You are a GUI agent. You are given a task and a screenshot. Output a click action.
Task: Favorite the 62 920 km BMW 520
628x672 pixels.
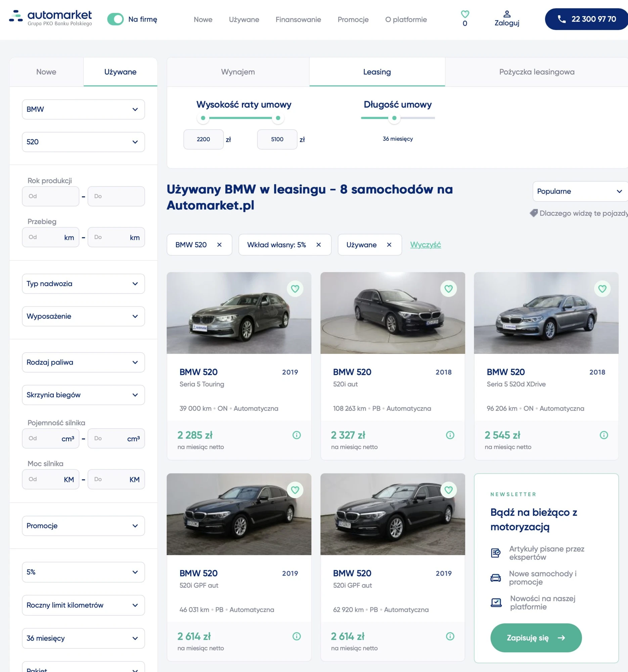pos(448,490)
